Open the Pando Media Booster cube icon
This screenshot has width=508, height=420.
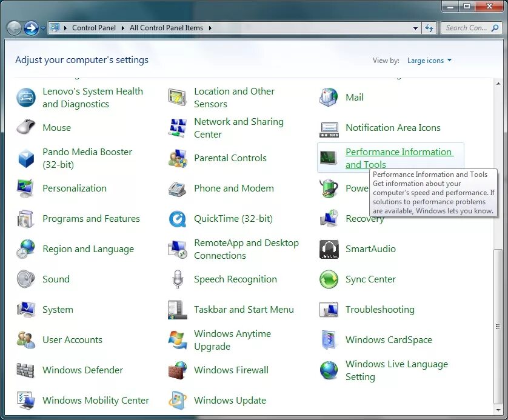coord(26,158)
